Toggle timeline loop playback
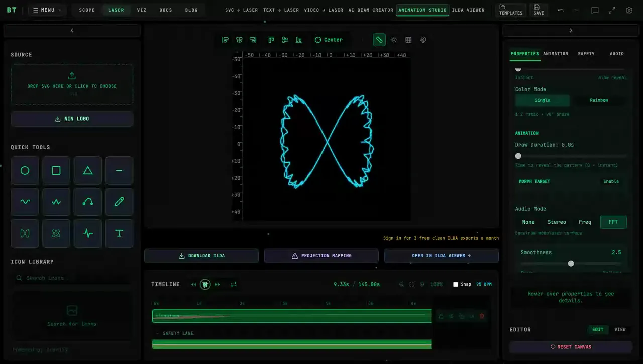 tap(234, 284)
